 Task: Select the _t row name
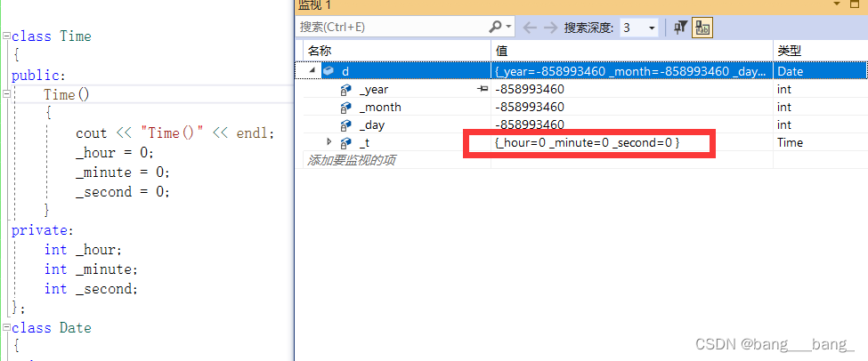(364, 142)
